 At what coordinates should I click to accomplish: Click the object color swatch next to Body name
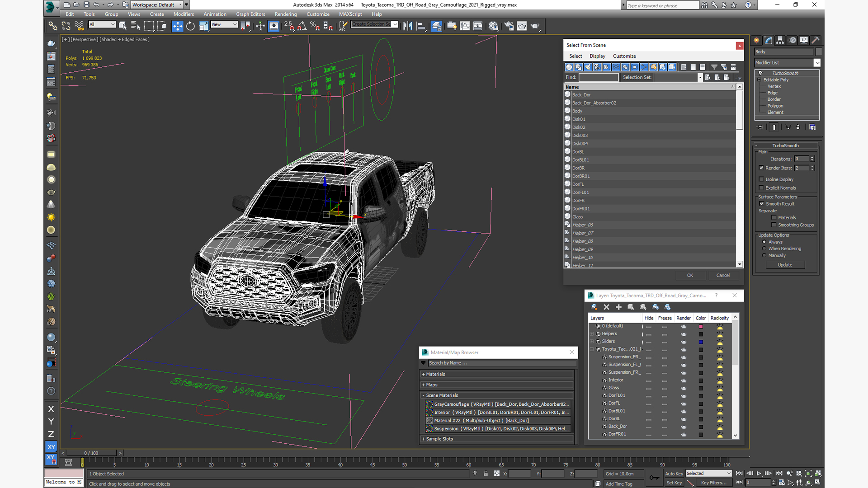coord(818,52)
